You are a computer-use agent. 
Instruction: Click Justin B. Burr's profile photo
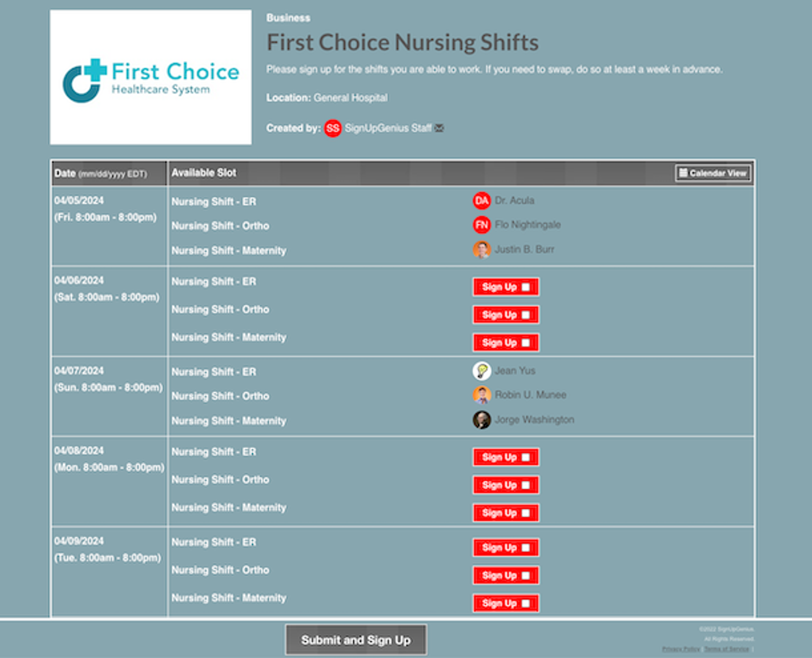pos(482,249)
